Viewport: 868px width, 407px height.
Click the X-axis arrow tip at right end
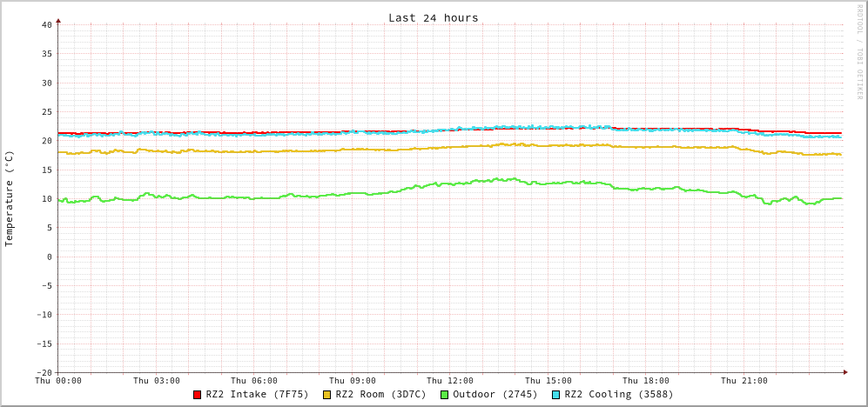click(844, 372)
